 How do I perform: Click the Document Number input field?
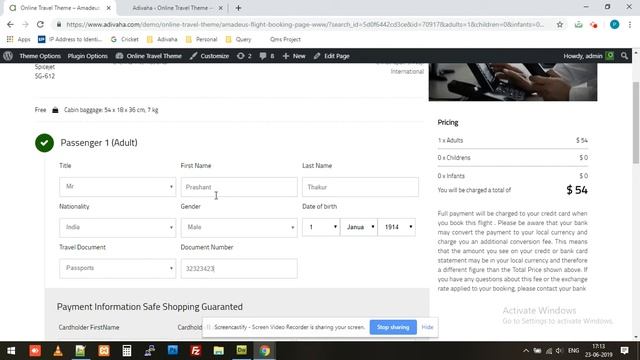239,268
